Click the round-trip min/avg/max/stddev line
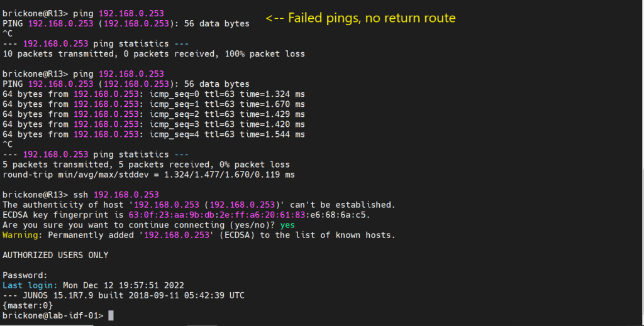Image resolution: width=644 pixels, height=326 pixels. [x=148, y=175]
